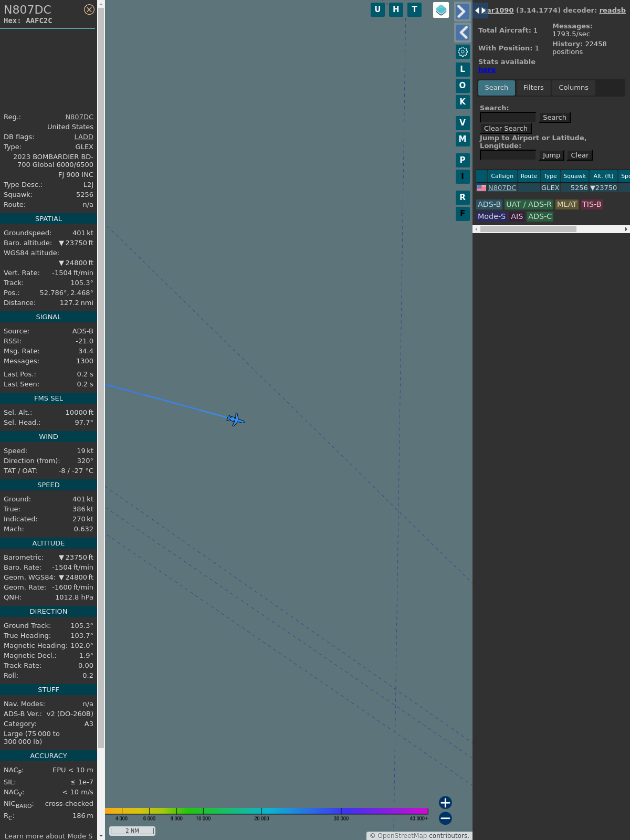Open the map layers selector icon

point(441,10)
